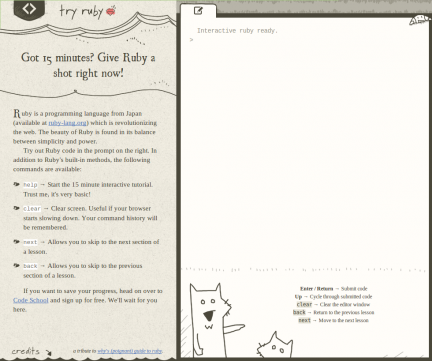Open why's (poignant) guide to ruby link
The image size is (432, 361).
click(x=129, y=351)
